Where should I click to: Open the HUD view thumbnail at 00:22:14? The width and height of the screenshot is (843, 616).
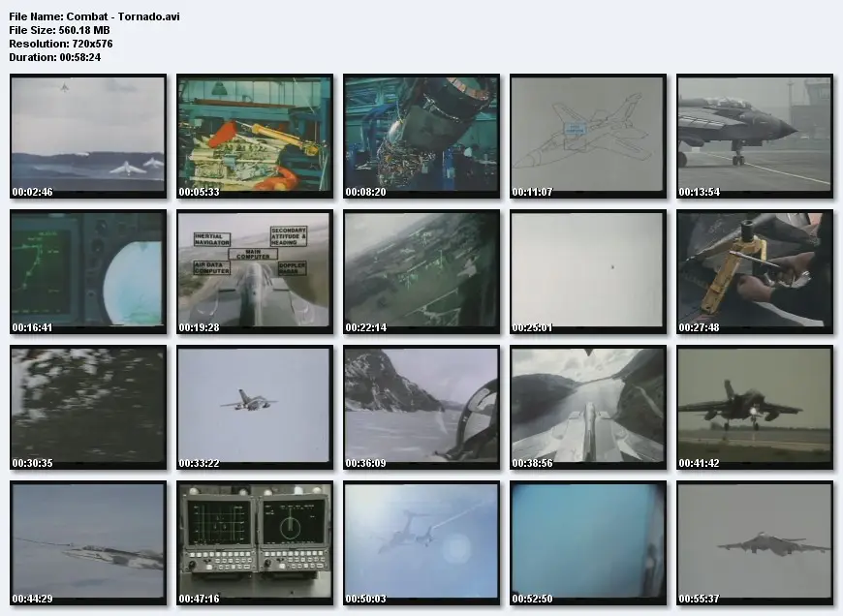click(x=421, y=271)
